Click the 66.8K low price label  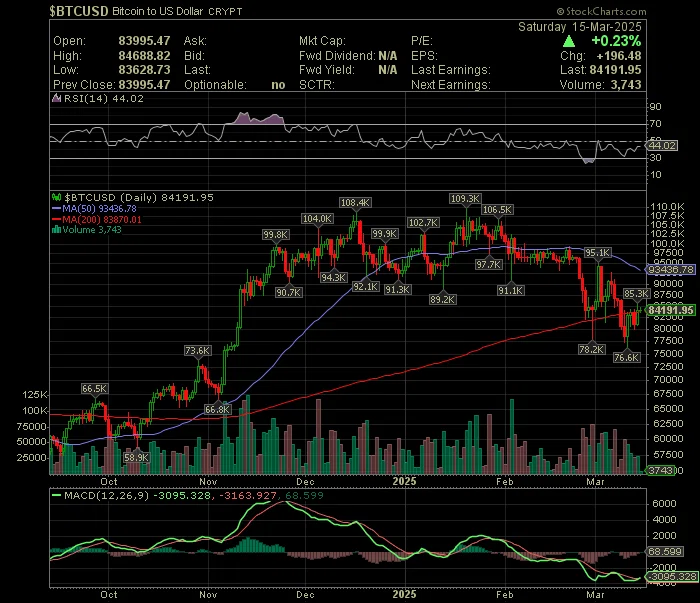click(217, 409)
